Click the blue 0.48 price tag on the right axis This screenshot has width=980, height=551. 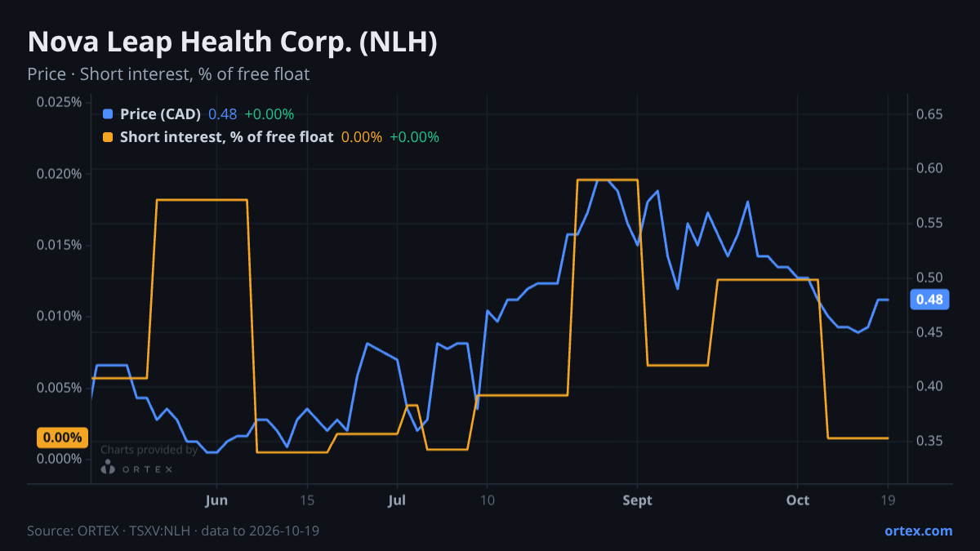coord(929,300)
